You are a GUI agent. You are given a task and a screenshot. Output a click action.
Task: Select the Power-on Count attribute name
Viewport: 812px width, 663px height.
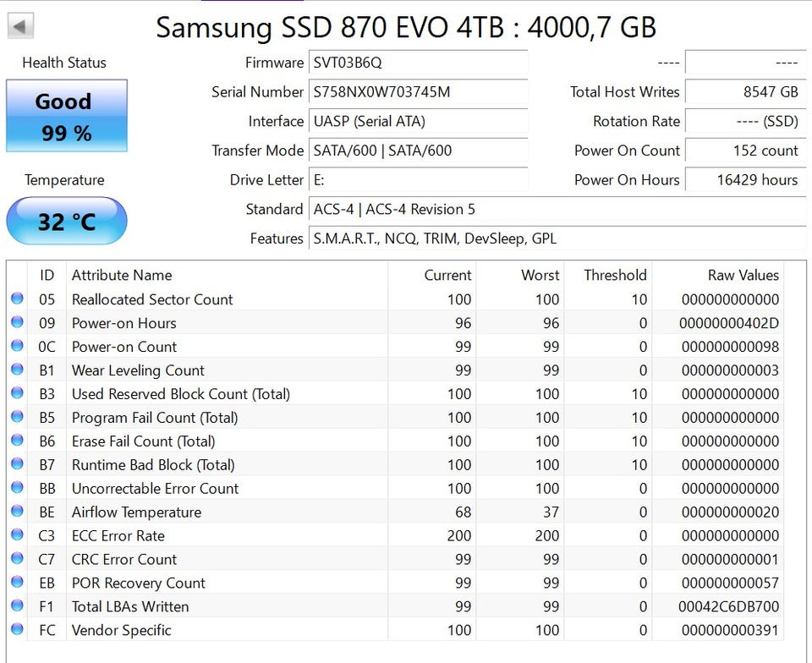tap(124, 347)
